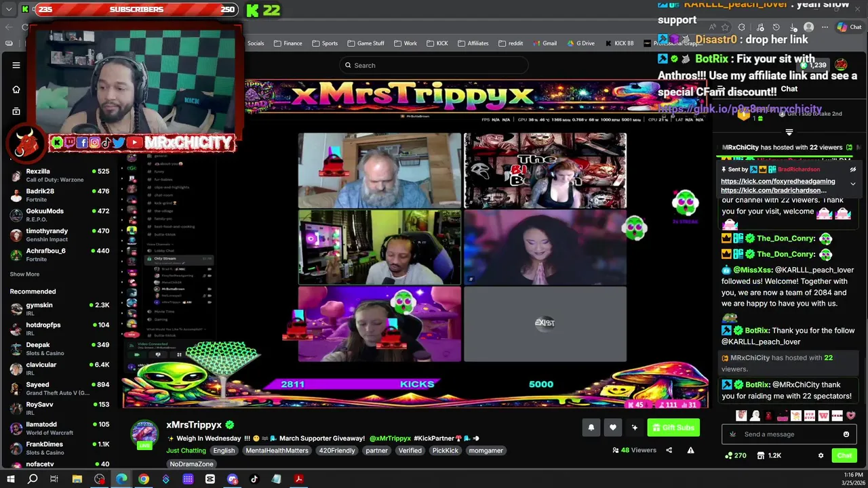Open the G Drive bookmark
868x488 pixels.
[580, 43]
